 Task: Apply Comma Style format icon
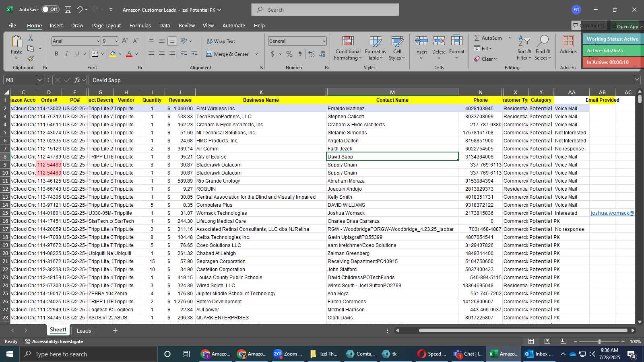[300, 54]
